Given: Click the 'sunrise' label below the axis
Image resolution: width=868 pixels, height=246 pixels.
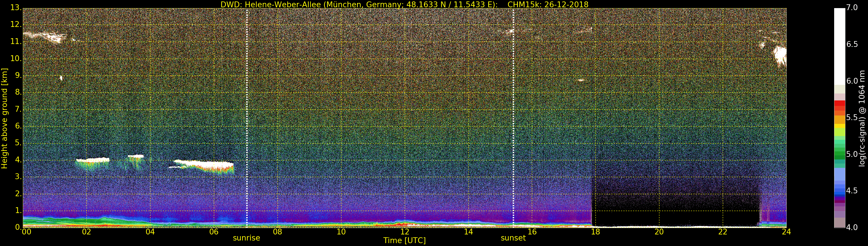Looking at the screenshot, I should pos(246,238).
